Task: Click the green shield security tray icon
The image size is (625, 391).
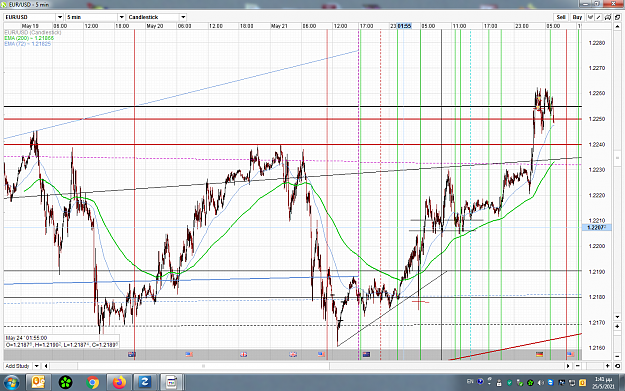Action: click(x=509, y=383)
